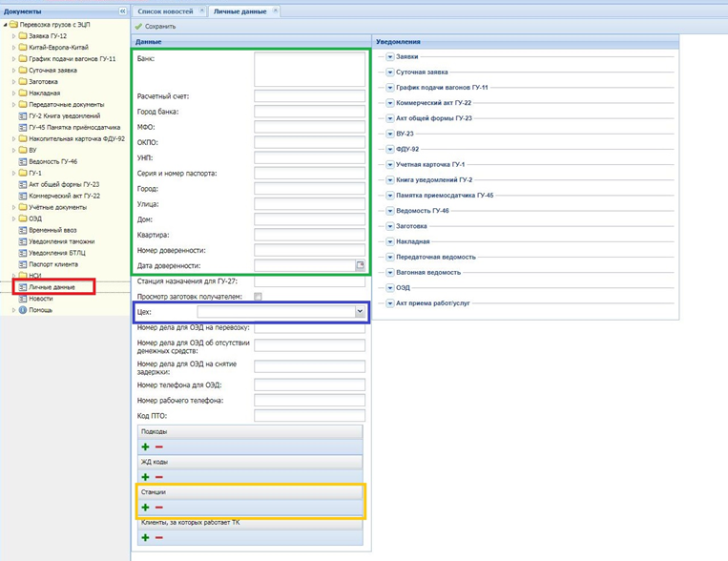The width and height of the screenshot is (728, 561).
Task: Open the calendar picker for Дата доверенности
Action: click(x=360, y=265)
